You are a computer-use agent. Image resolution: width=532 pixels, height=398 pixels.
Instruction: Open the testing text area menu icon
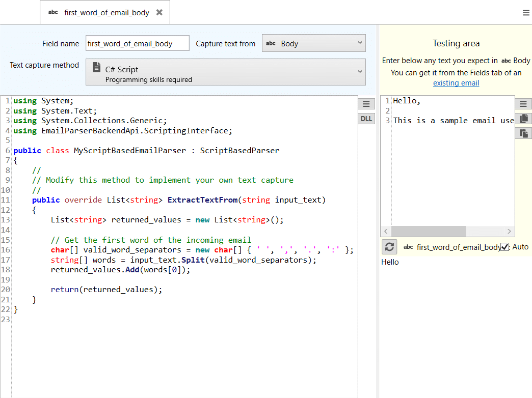tap(523, 104)
